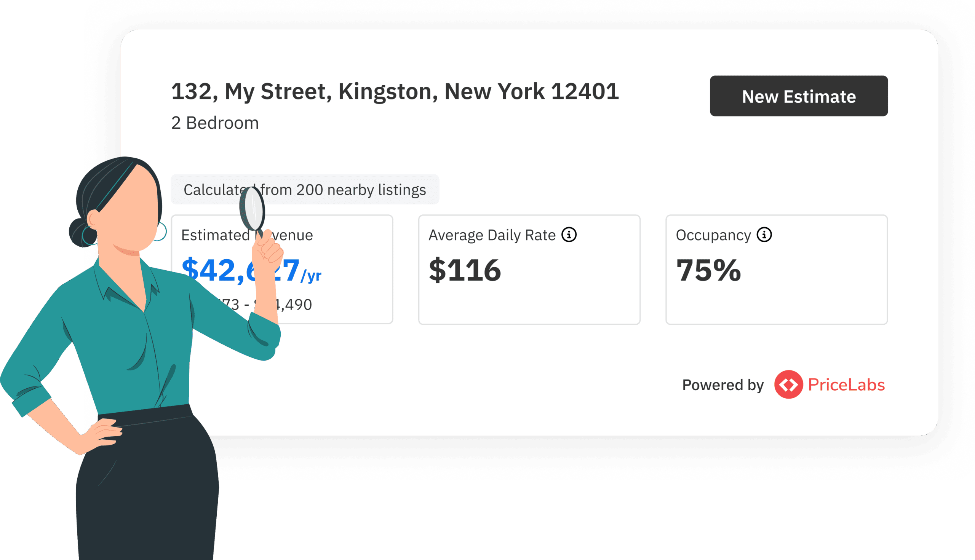Screen dimensions: 975x560
Task: Select the Estimated Revenue card title
Action: [x=215, y=235]
